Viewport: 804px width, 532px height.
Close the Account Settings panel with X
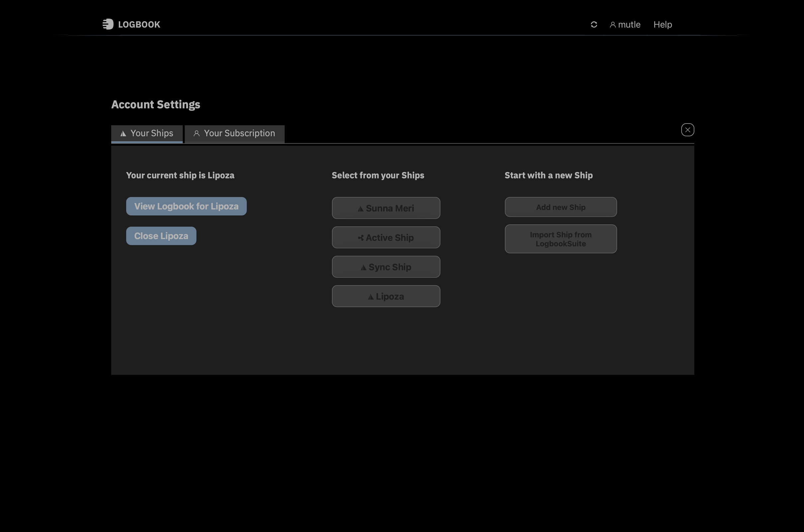[687, 130]
